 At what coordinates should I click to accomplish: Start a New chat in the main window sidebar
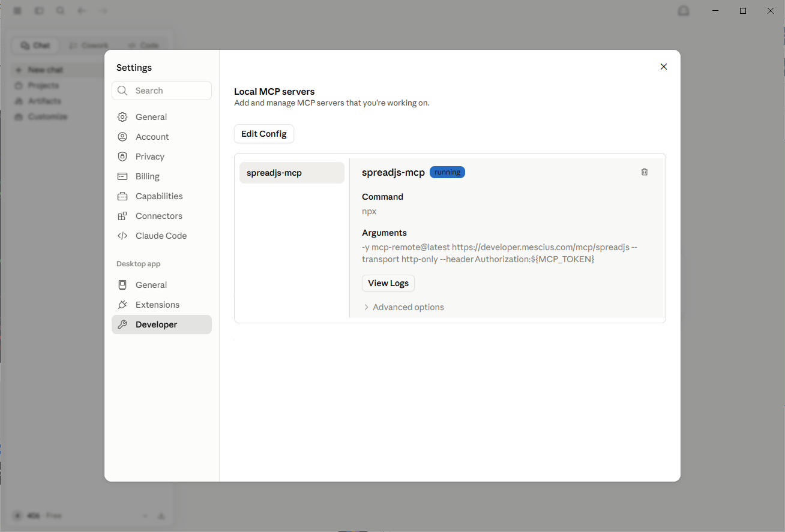[x=59, y=70]
